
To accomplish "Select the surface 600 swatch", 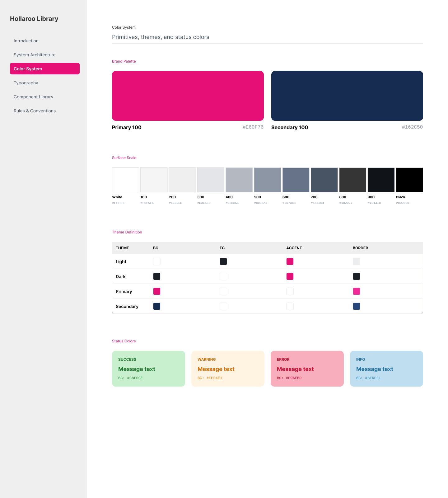I will click(296, 180).
